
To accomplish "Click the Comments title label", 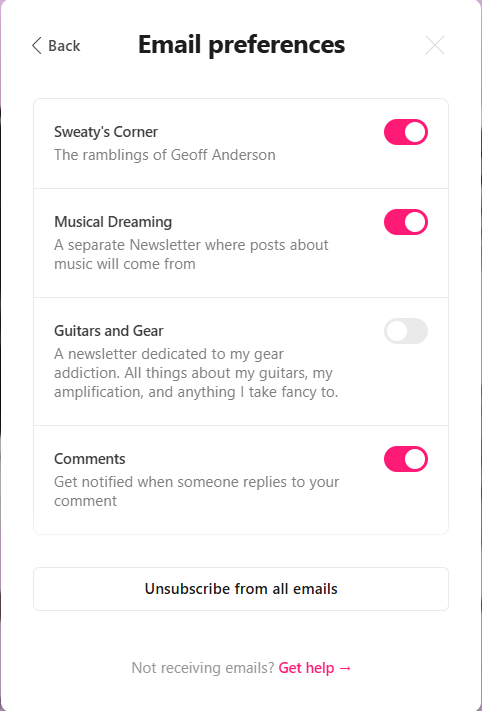I will [x=90, y=459].
